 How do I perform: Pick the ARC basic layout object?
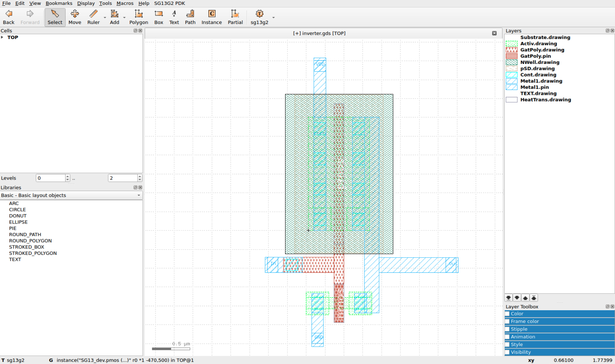(x=14, y=204)
